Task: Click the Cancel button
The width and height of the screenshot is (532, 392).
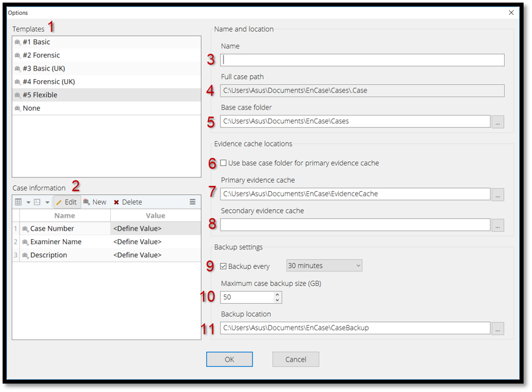Action: 295,359
